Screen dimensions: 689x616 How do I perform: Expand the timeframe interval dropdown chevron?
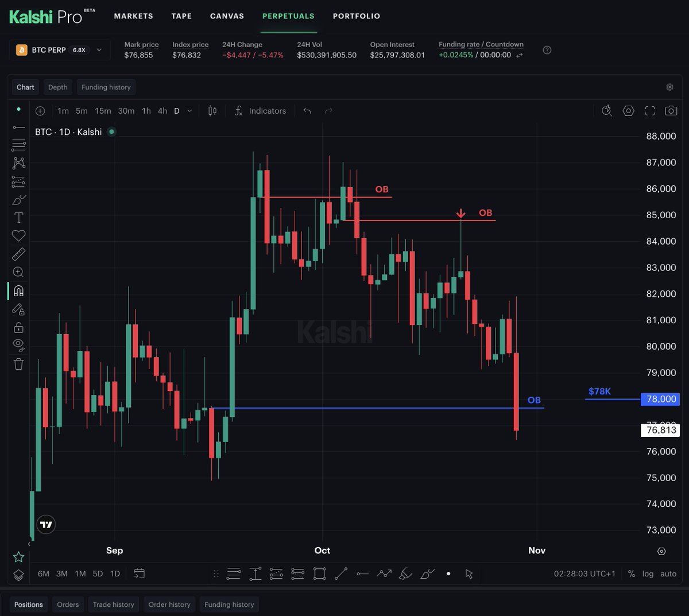(x=189, y=111)
